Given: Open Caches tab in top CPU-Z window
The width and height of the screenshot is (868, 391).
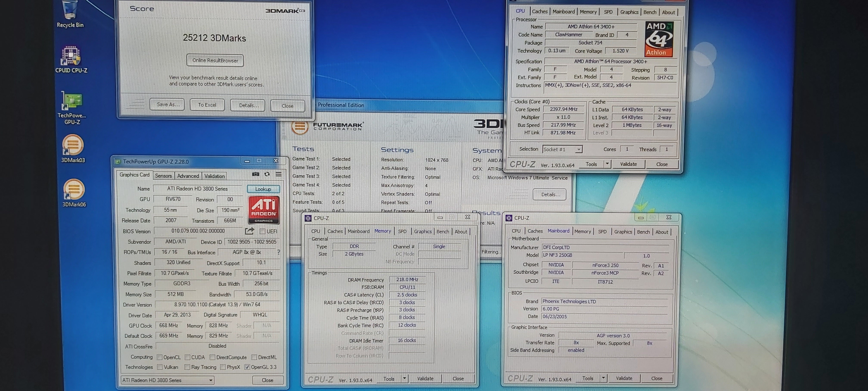Looking at the screenshot, I should [539, 11].
